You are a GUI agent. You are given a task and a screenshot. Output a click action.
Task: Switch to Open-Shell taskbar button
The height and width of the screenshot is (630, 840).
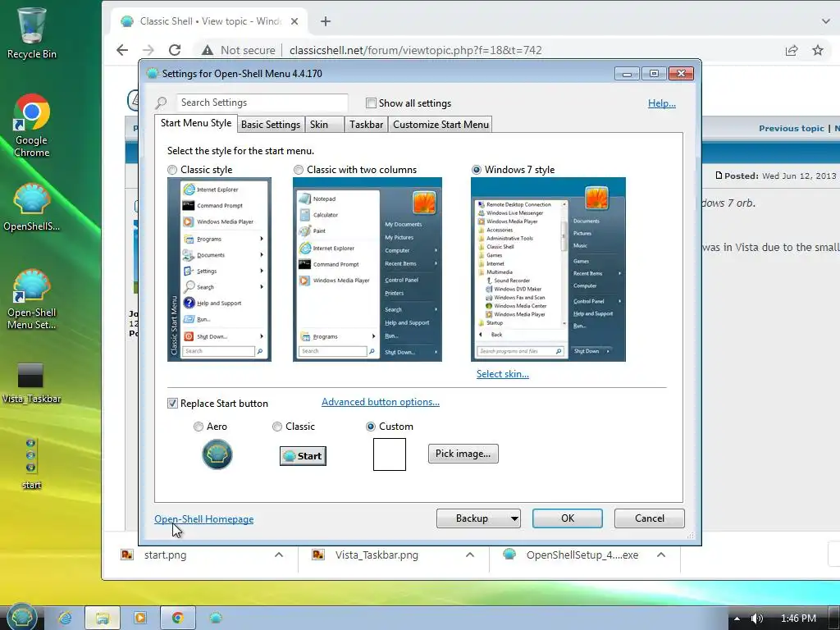click(x=216, y=618)
